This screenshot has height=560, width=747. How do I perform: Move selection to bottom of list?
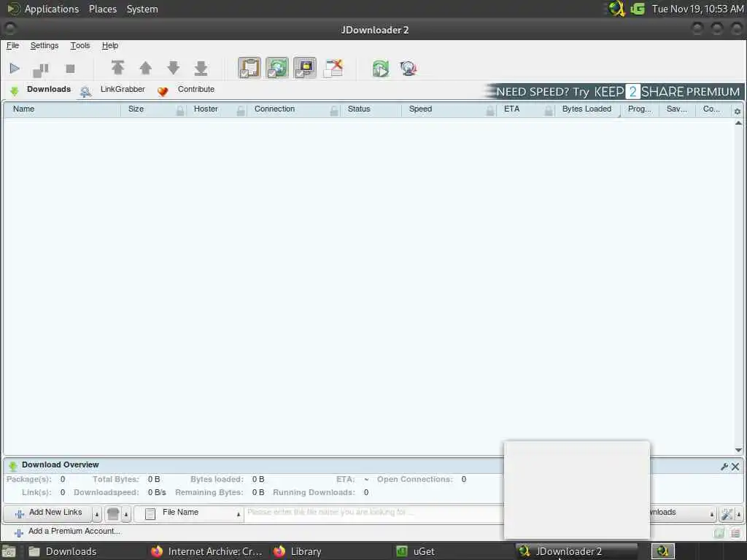click(x=201, y=68)
